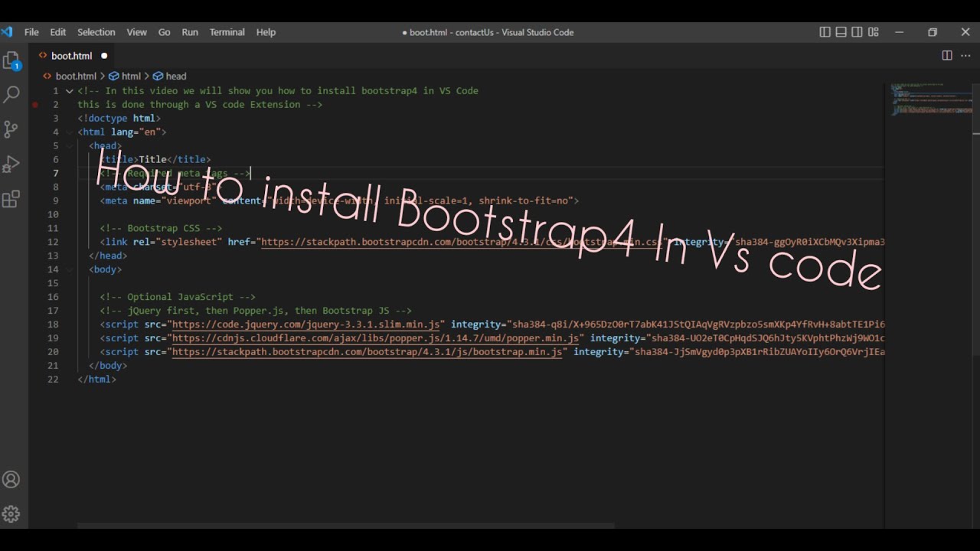Open the Go menu

point(164,32)
